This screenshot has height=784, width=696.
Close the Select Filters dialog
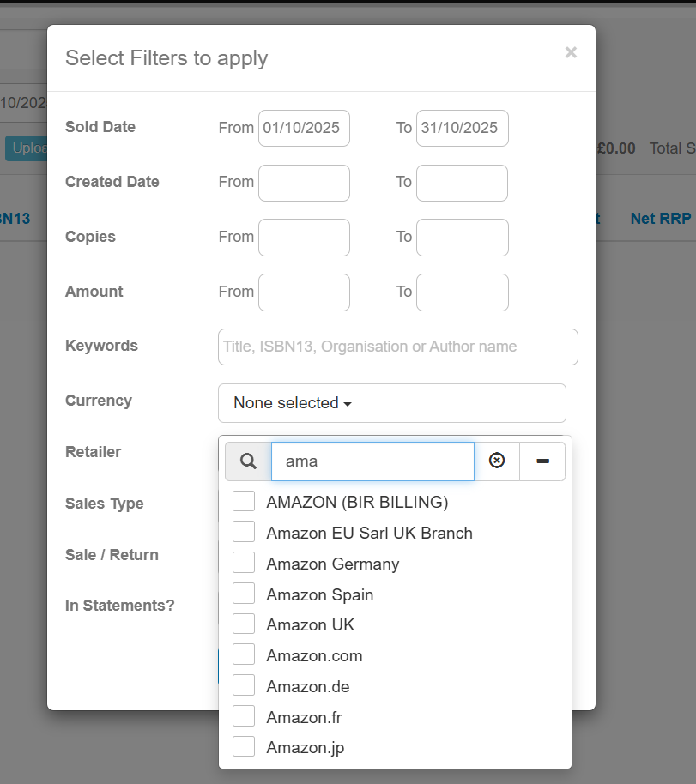click(x=571, y=52)
